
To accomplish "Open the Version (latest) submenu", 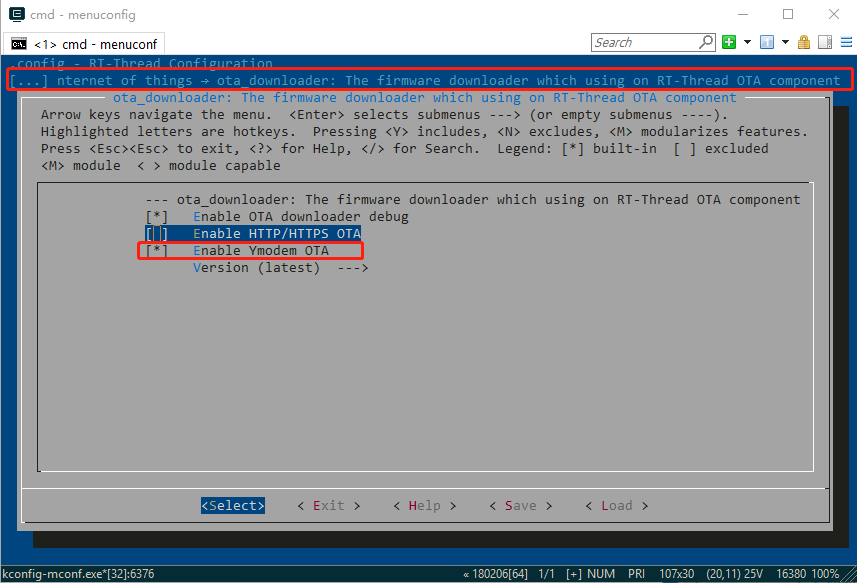I will pos(280,267).
